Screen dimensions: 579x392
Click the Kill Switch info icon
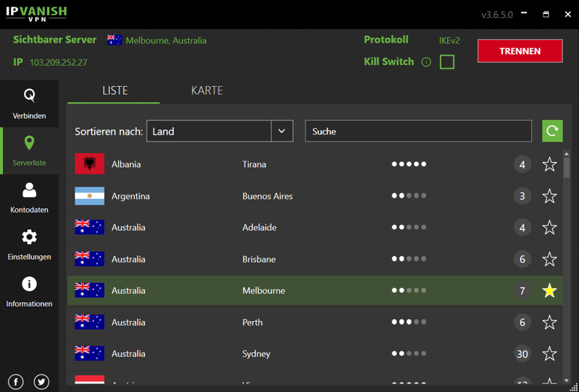click(426, 62)
